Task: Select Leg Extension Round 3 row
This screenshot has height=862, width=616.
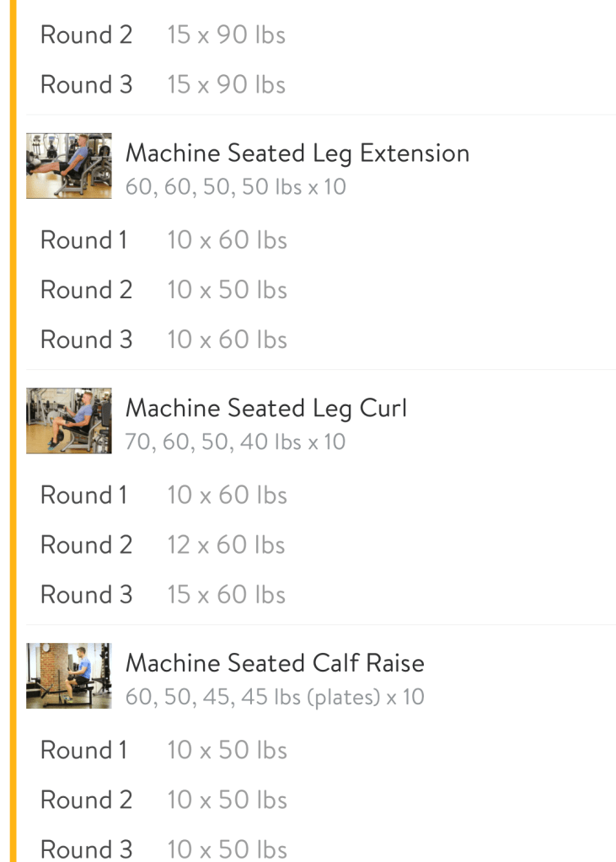Action: 164,340
